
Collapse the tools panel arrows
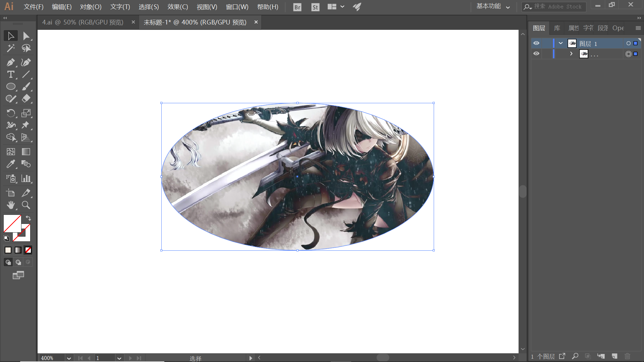point(5,18)
